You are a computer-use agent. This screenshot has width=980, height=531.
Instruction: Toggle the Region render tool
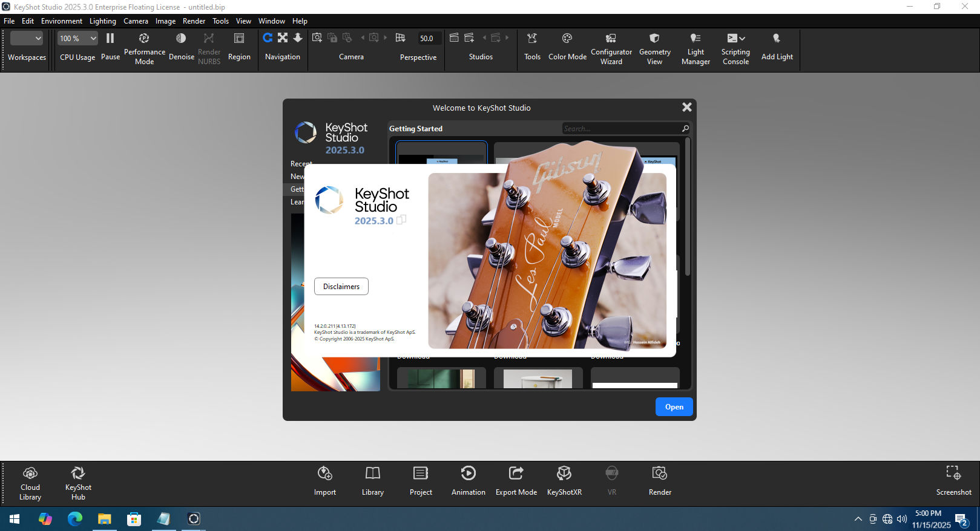[239, 47]
